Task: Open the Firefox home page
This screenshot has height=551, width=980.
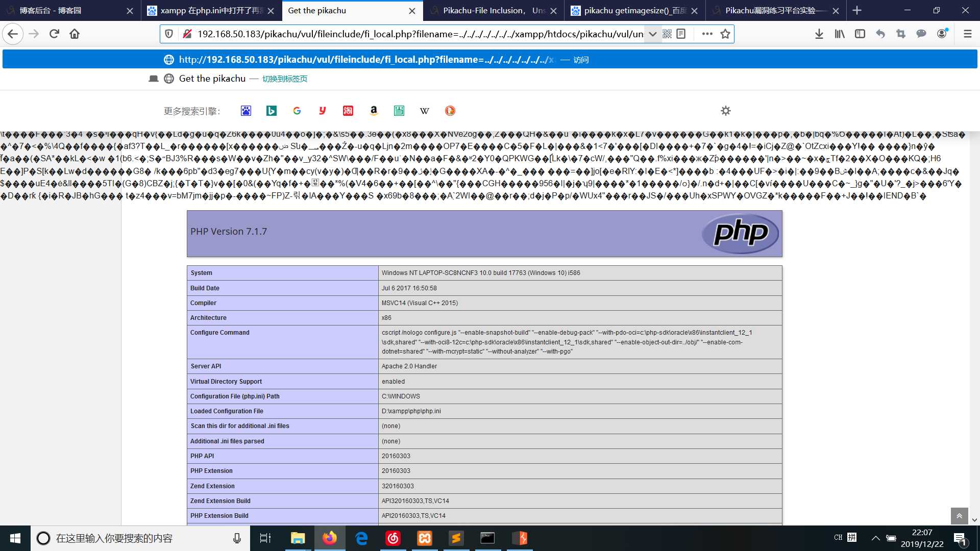Action: (75, 34)
